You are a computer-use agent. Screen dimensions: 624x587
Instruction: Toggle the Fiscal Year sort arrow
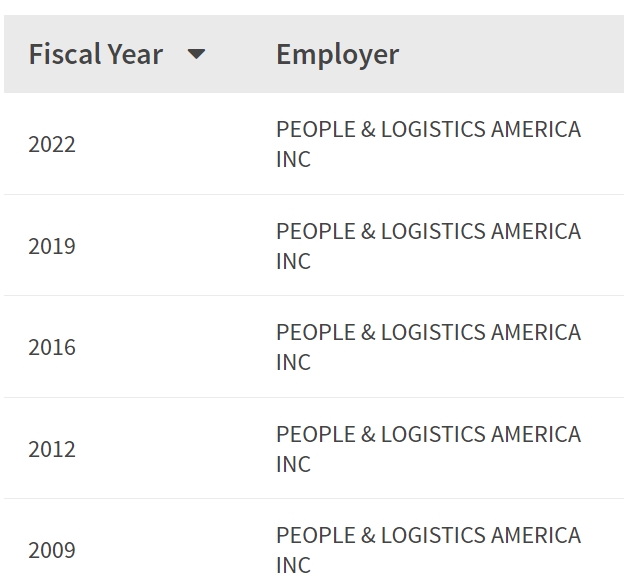click(x=196, y=54)
